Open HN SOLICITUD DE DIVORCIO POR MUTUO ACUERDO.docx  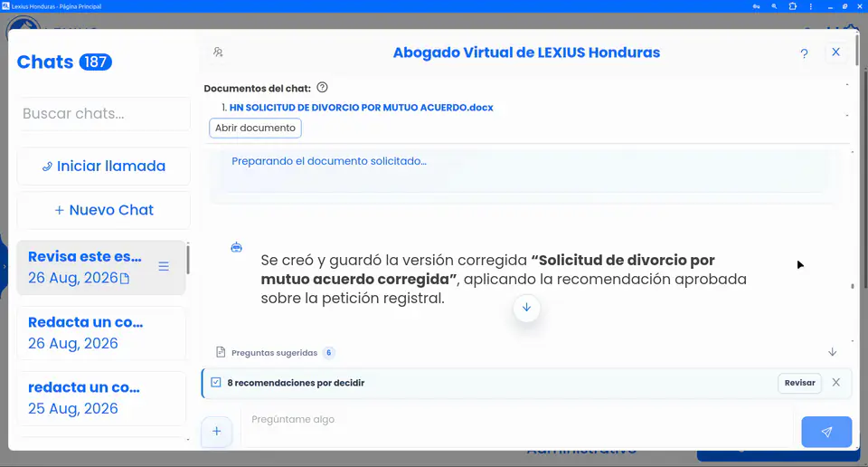[361, 108]
